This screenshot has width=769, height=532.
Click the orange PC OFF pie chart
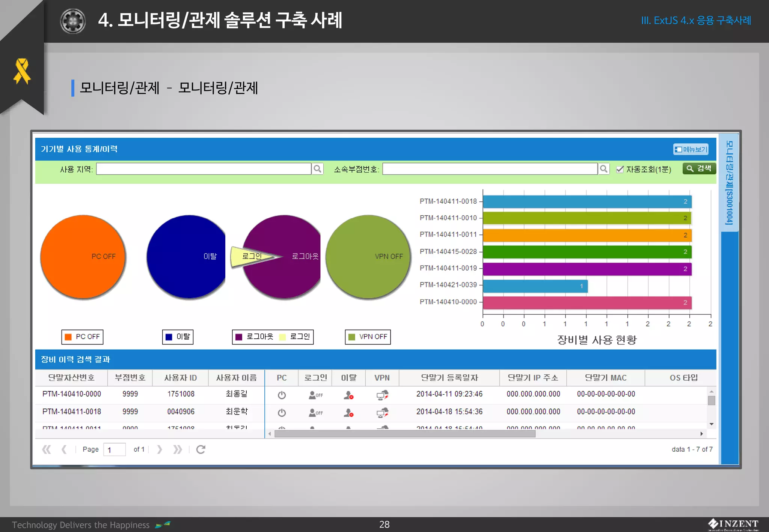pyautogui.click(x=83, y=257)
